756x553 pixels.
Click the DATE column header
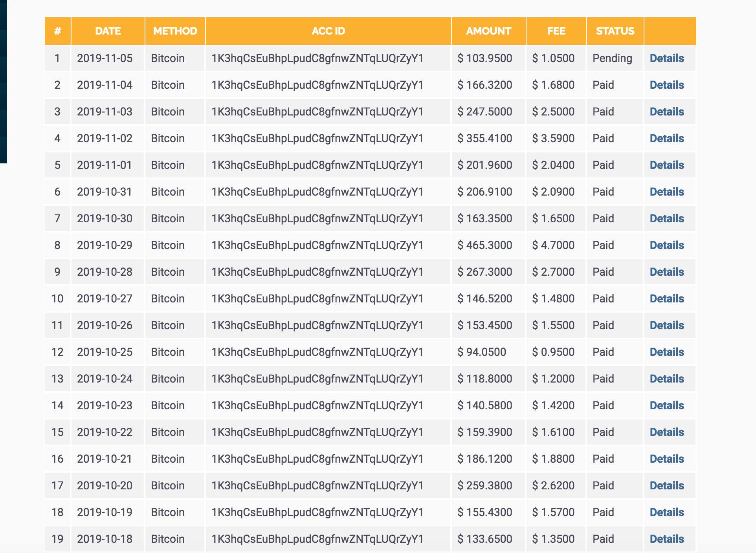[x=108, y=31]
